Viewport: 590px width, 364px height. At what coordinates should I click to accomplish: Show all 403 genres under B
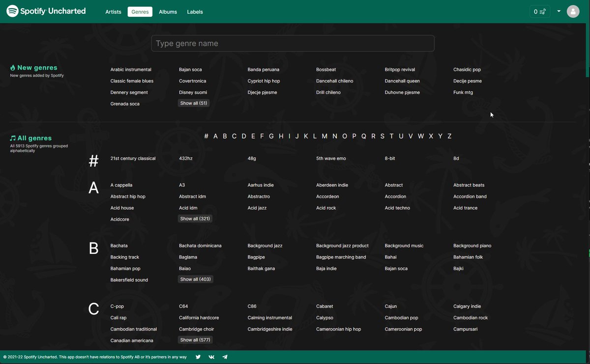coord(195,279)
